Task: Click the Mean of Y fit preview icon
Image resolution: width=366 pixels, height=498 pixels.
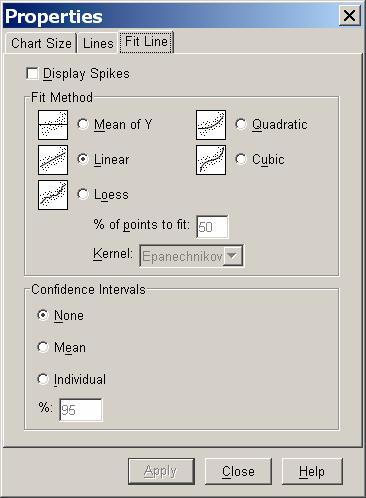Action: 53,125
